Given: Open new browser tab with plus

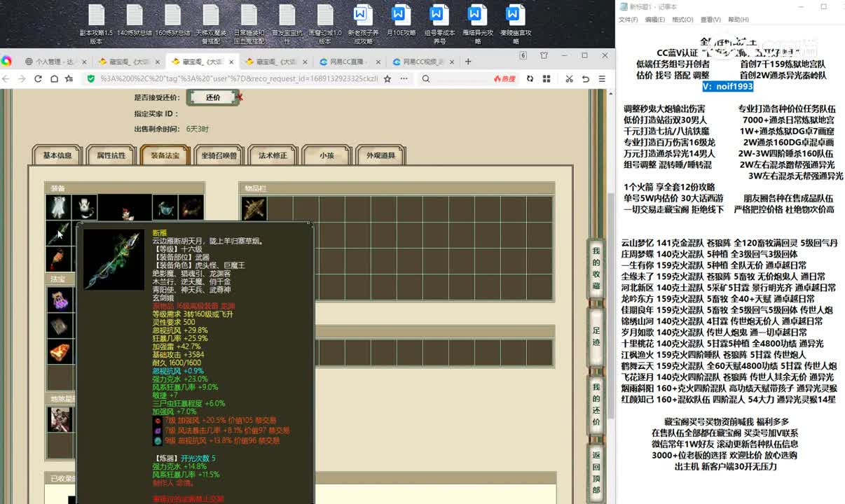Looking at the screenshot, I should (468, 62).
